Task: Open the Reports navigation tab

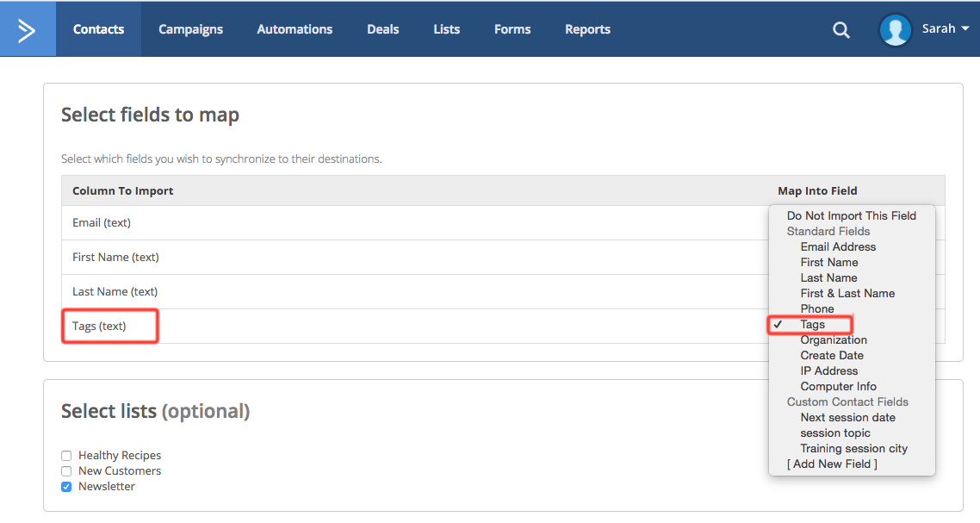Action: tap(587, 29)
